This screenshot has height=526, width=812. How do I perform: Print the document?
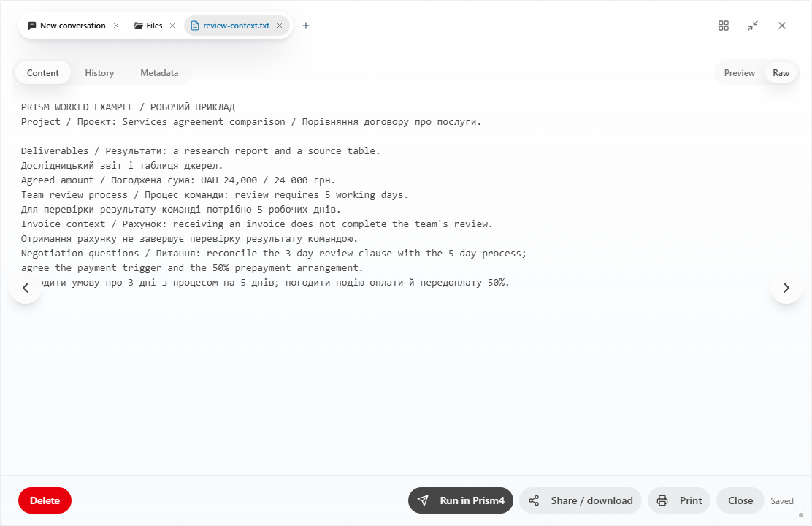point(679,500)
